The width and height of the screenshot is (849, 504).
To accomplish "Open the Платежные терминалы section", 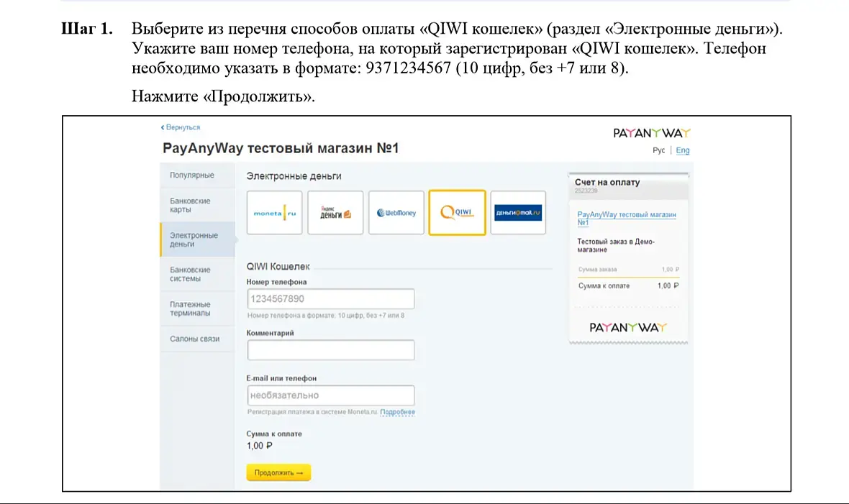I will tap(198, 308).
